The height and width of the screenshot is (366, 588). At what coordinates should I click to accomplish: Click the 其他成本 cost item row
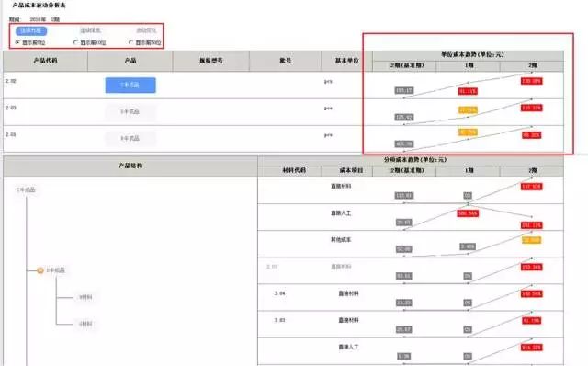click(341, 239)
